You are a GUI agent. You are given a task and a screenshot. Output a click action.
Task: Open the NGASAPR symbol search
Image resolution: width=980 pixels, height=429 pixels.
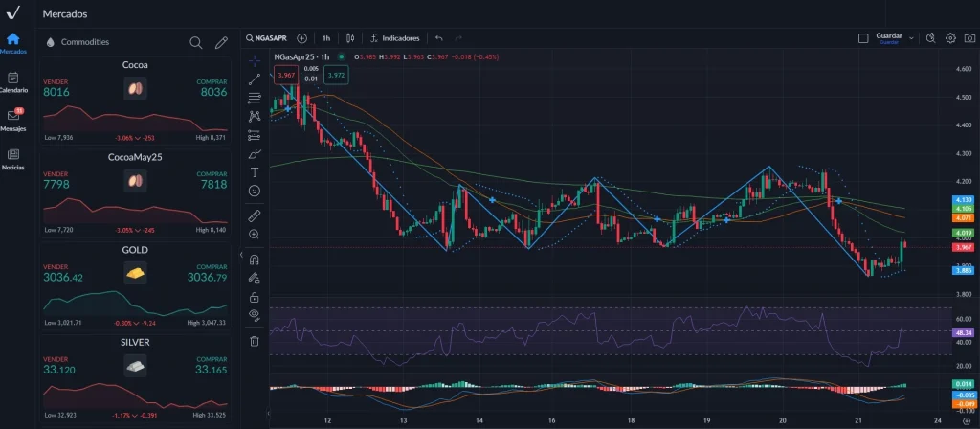(x=268, y=38)
